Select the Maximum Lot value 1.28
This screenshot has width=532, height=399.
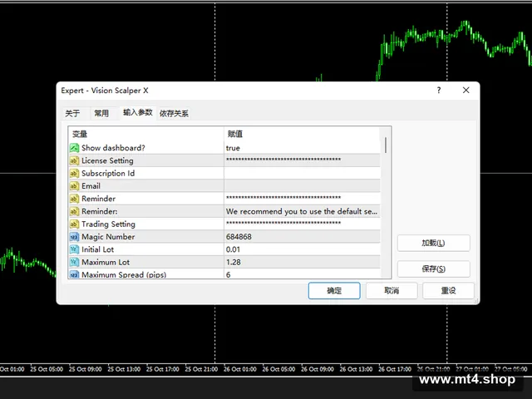(x=234, y=262)
